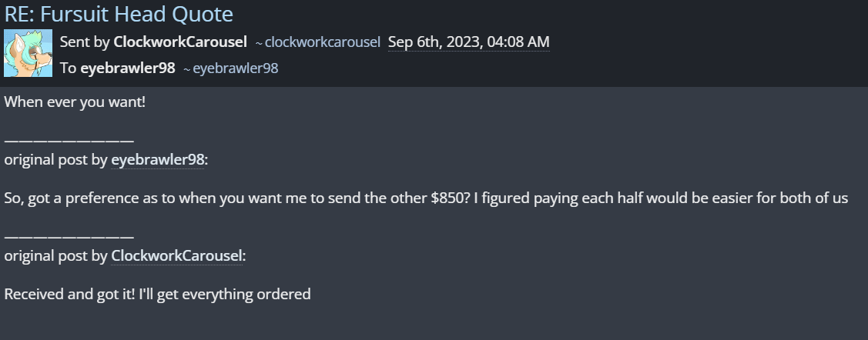Open the "RE: Fursuit Head Quote" subject title
Screen dimensions: 868x340
click(x=119, y=13)
